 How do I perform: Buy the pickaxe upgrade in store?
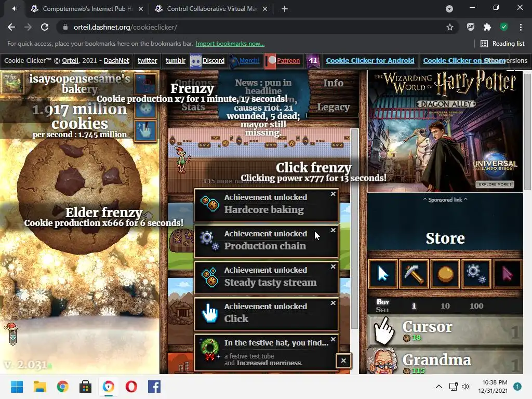(x=414, y=274)
